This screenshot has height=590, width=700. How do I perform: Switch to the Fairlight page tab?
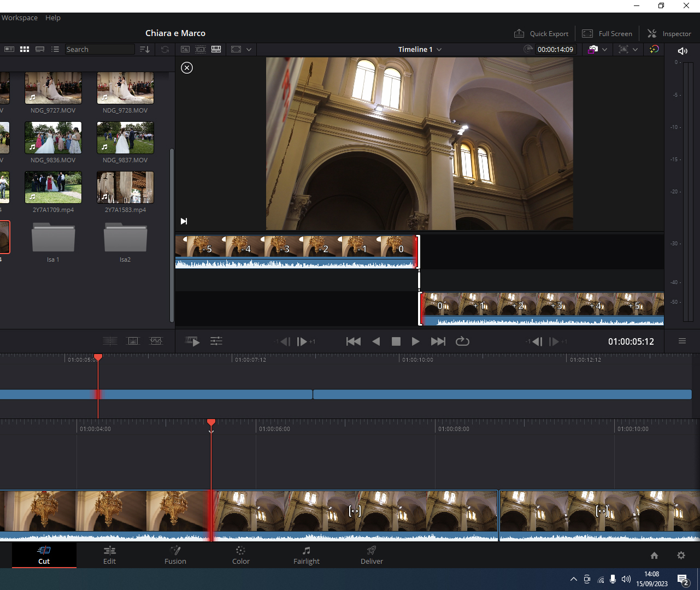307,555
